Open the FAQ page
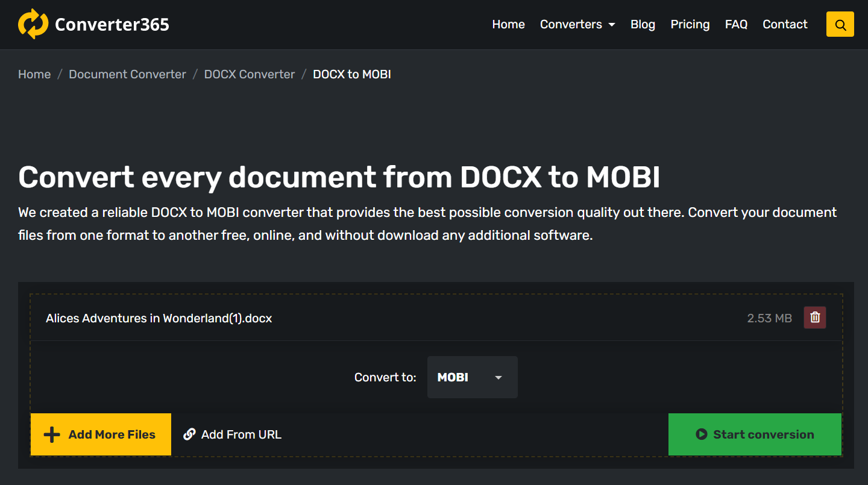This screenshot has width=868, height=485. click(736, 25)
